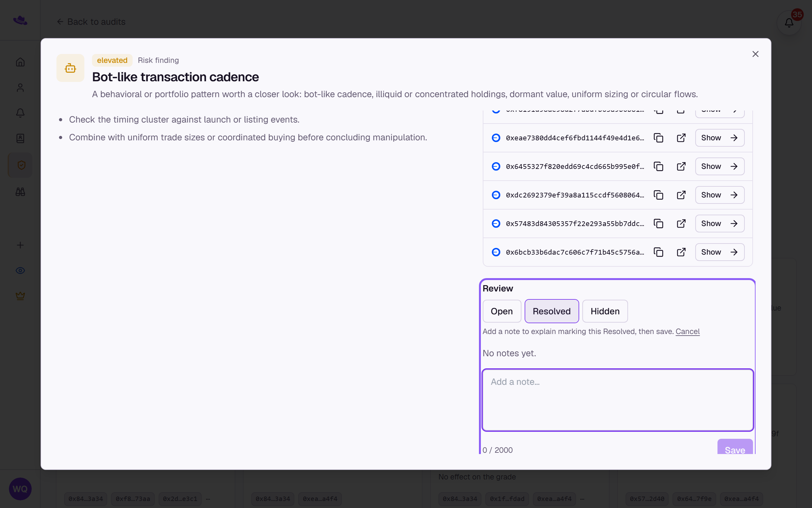Copy address 0x6bcb33b6dac7c606c7f71b45c5756a

point(658,252)
